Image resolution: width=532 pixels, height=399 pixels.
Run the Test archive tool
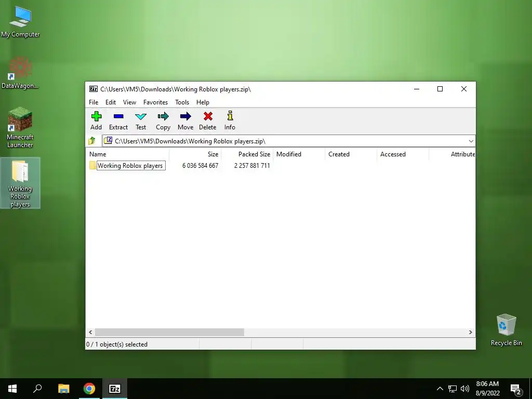(x=141, y=121)
